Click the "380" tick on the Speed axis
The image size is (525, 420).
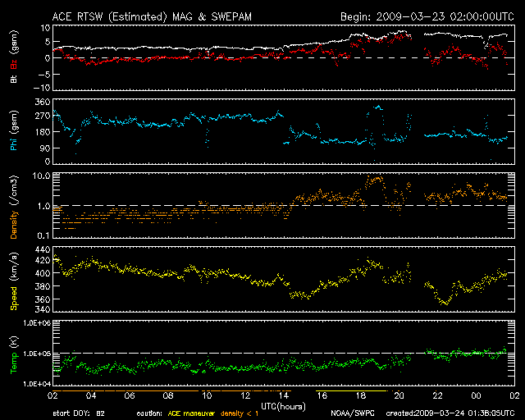pyautogui.click(x=43, y=286)
